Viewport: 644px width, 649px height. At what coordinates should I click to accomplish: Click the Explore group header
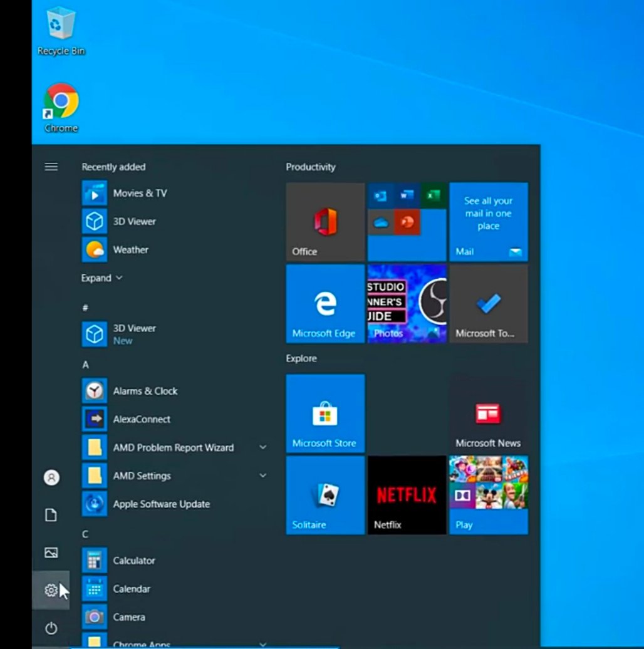click(301, 358)
